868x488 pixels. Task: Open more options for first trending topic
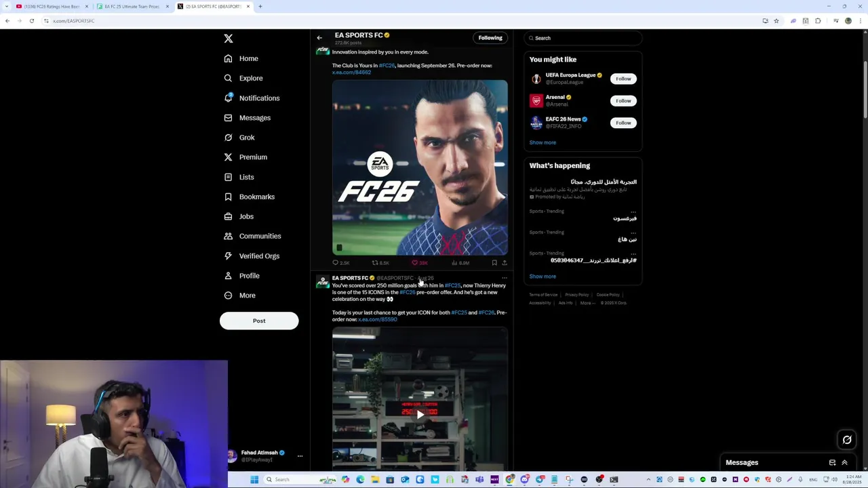click(x=633, y=211)
